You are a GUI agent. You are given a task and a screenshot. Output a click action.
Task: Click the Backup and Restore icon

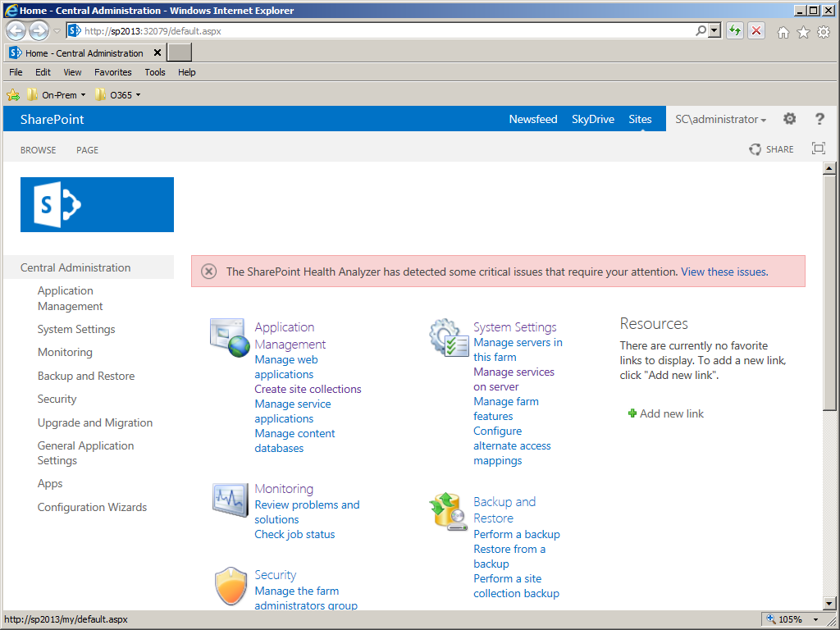tap(449, 512)
